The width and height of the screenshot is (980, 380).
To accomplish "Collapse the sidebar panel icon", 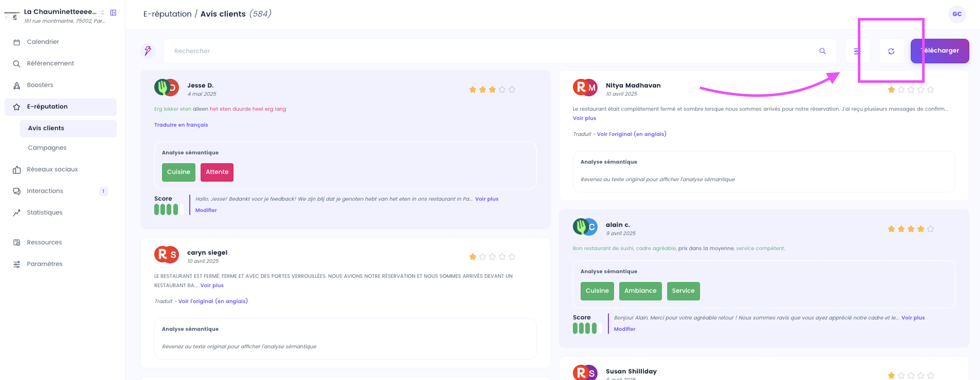I will [x=113, y=13].
